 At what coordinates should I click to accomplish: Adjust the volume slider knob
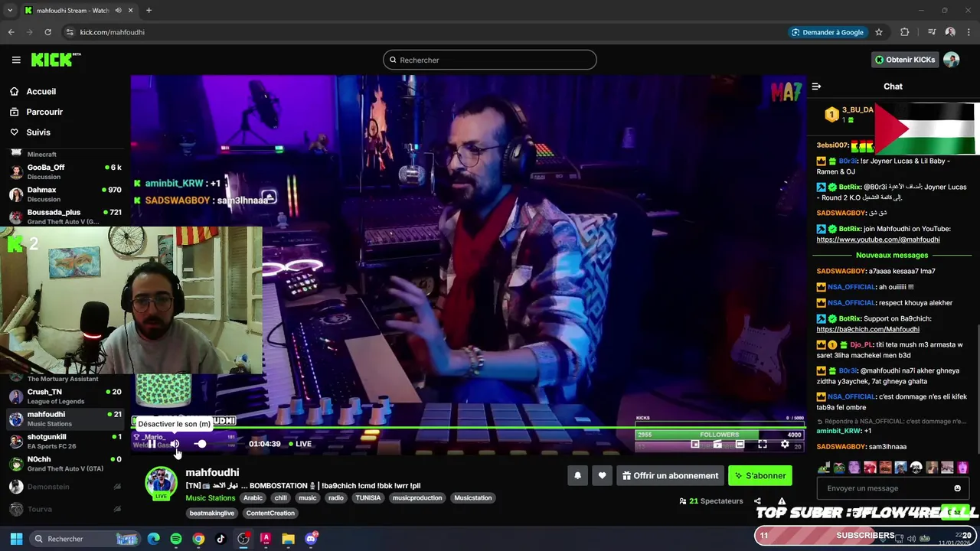(x=201, y=444)
